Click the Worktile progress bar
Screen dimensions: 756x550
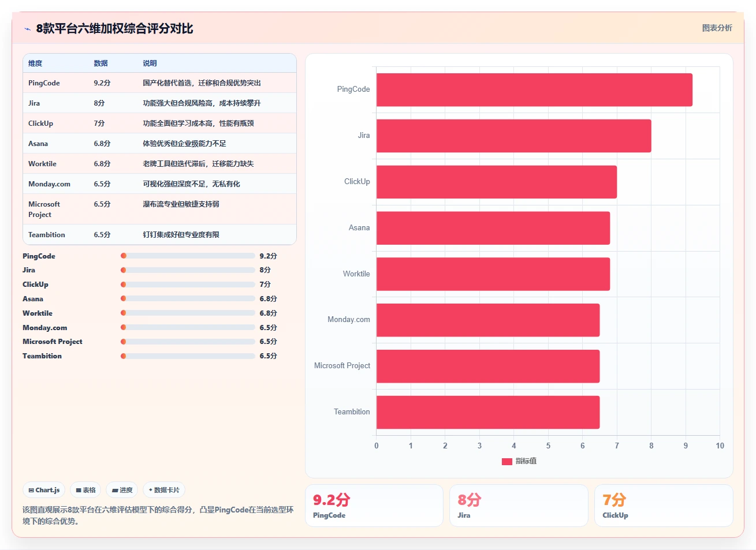coord(188,313)
